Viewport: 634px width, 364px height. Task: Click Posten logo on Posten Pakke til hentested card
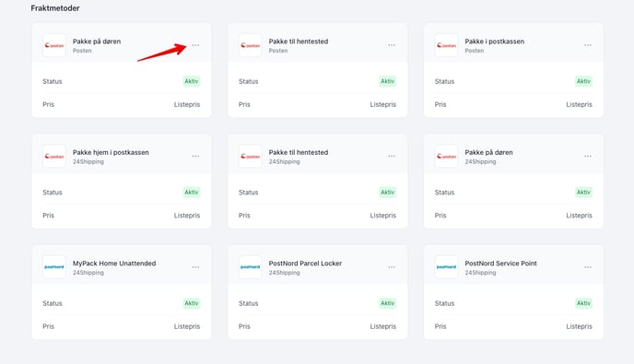point(251,45)
